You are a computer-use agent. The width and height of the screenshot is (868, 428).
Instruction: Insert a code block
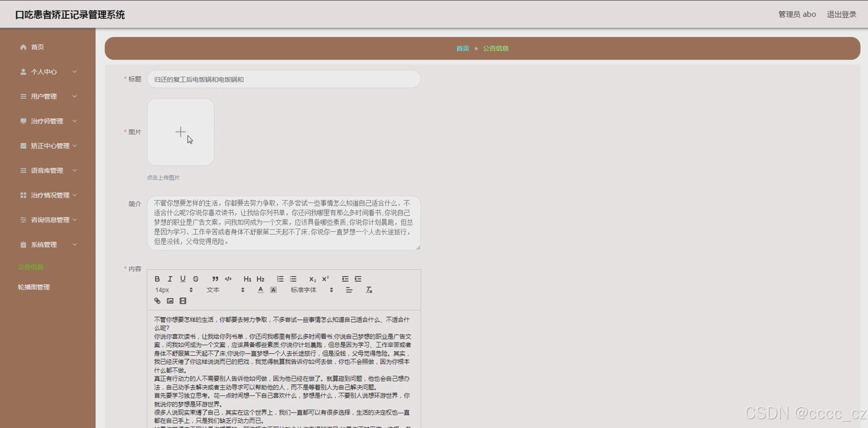pyautogui.click(x=228, y=279)
